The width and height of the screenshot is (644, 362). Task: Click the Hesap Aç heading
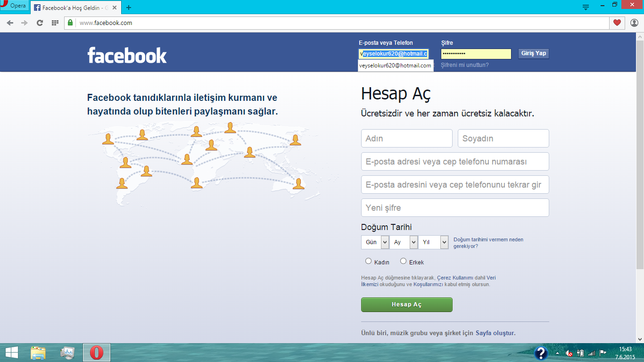(x=396, y=94)
